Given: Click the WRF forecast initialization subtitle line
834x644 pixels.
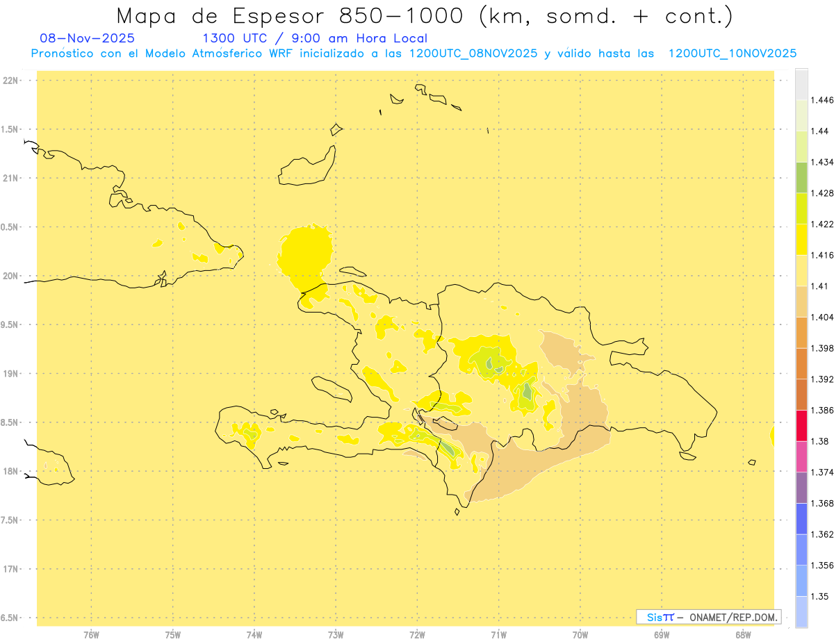Looking at the screenshot, I should click(x=414, y=53).
